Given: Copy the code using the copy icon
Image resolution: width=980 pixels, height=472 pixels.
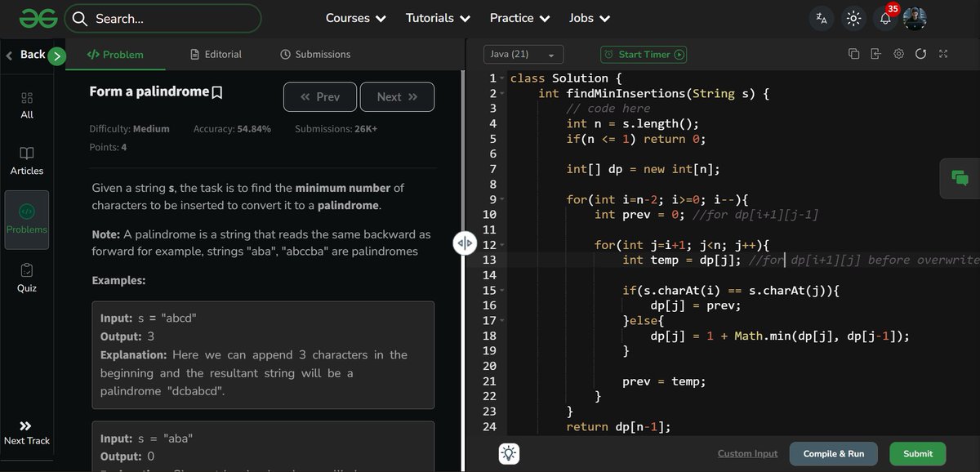Looking at the screenshot, I should click(x=853, y=53).
